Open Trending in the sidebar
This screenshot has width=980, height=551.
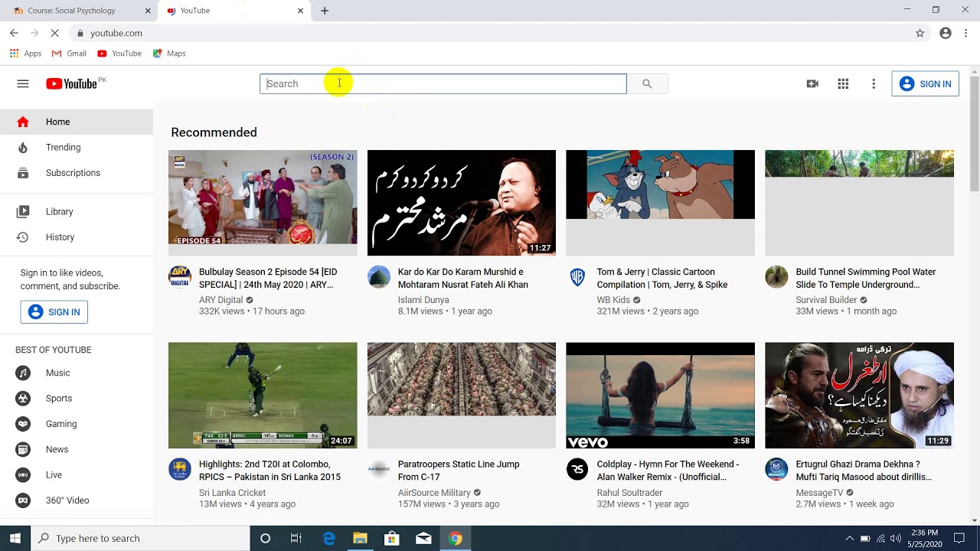point(77,147)
